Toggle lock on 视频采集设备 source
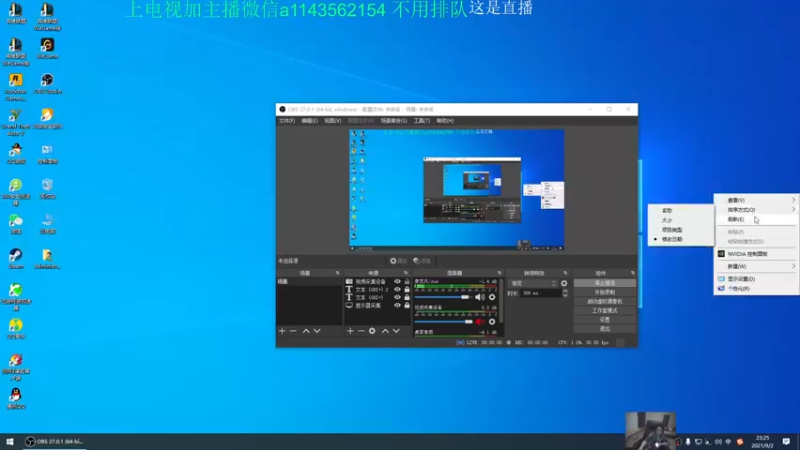Viewport: 800px width, 450px height. [407, 282]
